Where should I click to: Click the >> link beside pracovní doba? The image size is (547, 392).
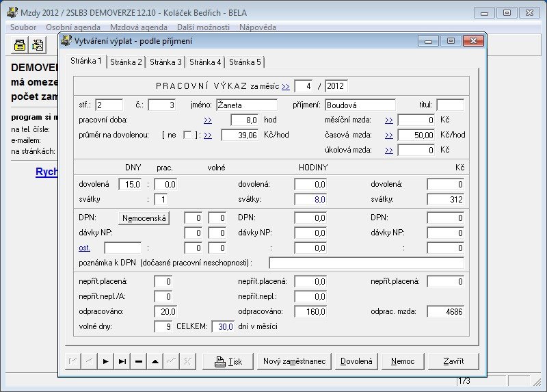[x=207, y=120]
